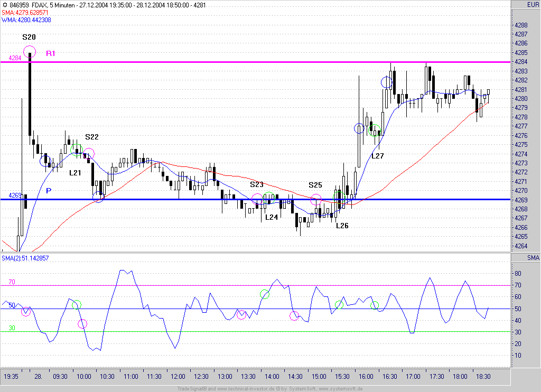Click the 15:30 time axis label
Screen dimensions: 541x392
click(342, 377)
